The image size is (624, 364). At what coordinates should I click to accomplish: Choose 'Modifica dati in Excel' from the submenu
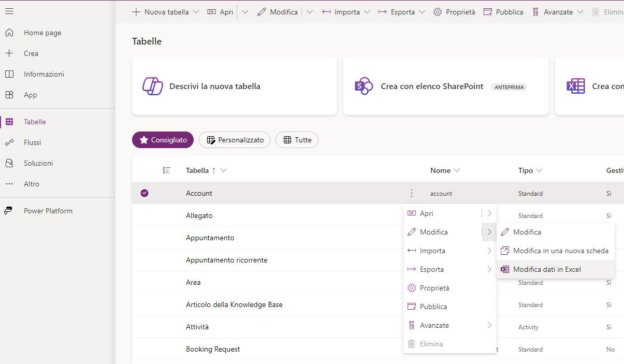(x=547, y=269)
